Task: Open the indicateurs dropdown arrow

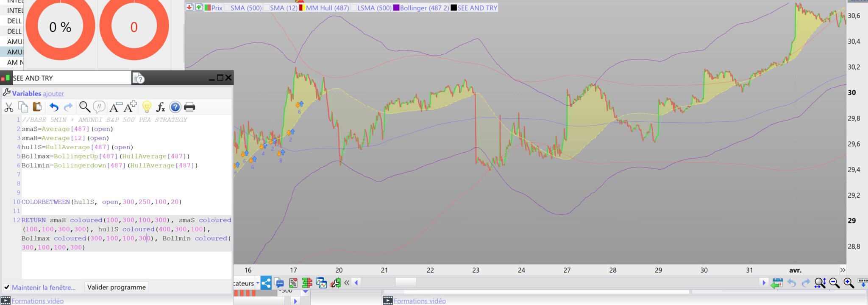Action: click(258, 283)
